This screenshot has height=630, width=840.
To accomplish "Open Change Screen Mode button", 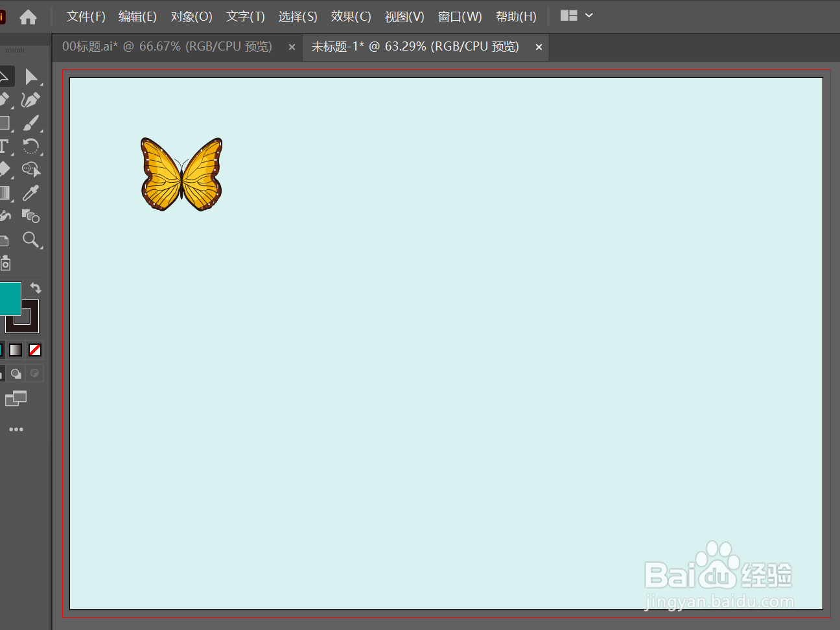I will tap(16, 399).
